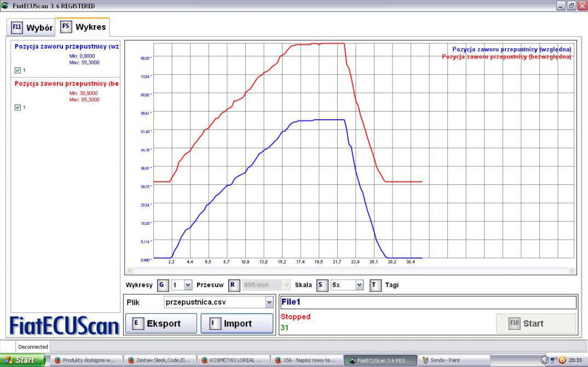Click the Eksport button
Image resolution: width=588 pixels, height=367 pixels.
161,323
